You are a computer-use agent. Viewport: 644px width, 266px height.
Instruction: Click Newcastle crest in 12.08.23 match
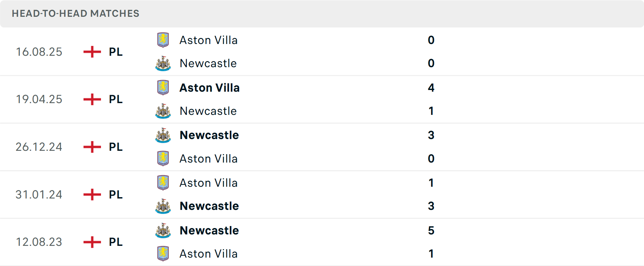(163, 230)
